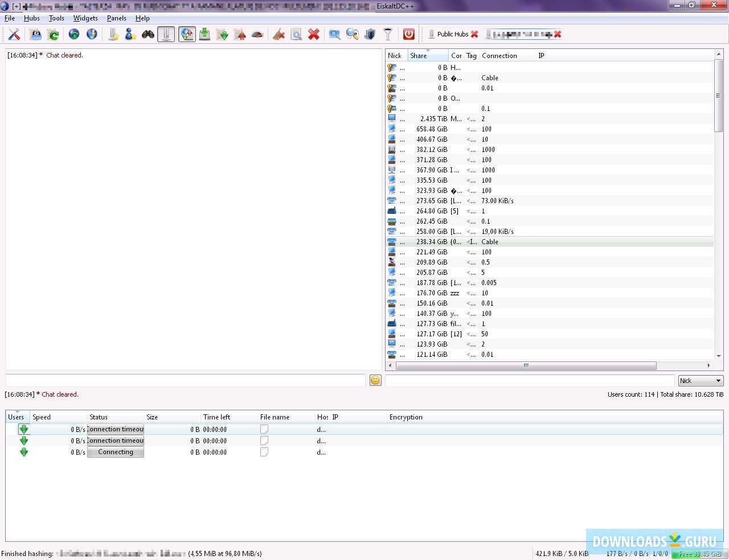Click the chat message input field
The width and height of the screenshot is (729, 560).
(x=185, y=380)
